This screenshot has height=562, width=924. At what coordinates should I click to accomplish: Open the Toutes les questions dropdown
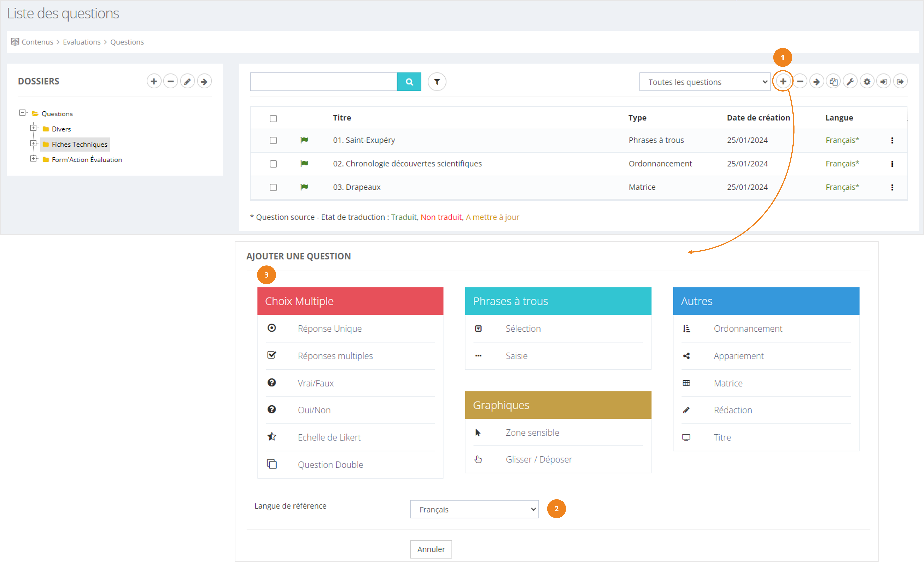tap(704, 82)
